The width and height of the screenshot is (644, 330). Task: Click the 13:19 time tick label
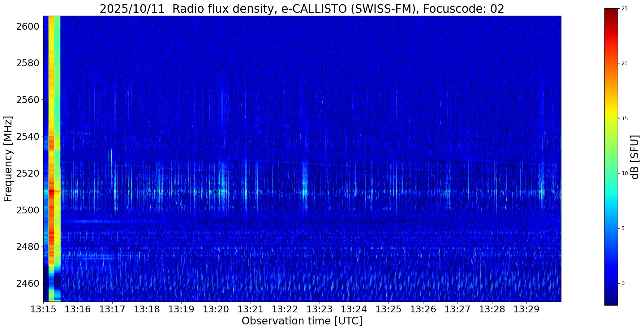pyautogui.click(x=182, y=309)
